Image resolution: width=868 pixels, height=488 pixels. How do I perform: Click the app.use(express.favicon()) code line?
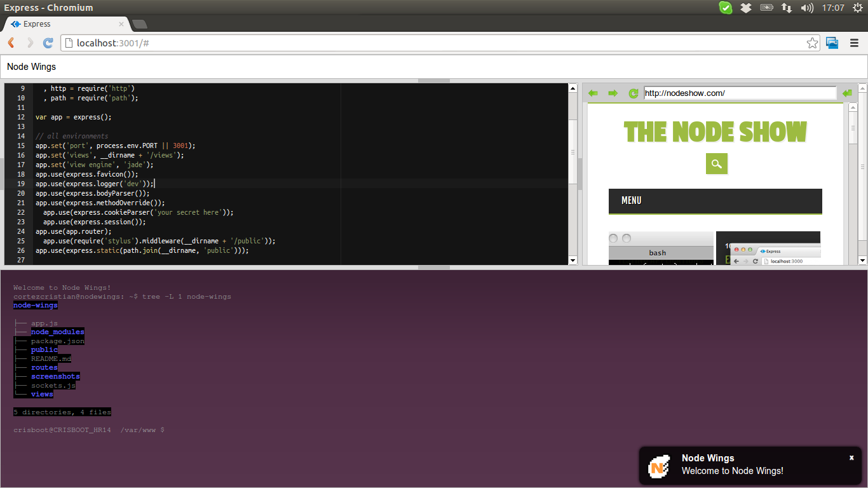coord(87,174)
